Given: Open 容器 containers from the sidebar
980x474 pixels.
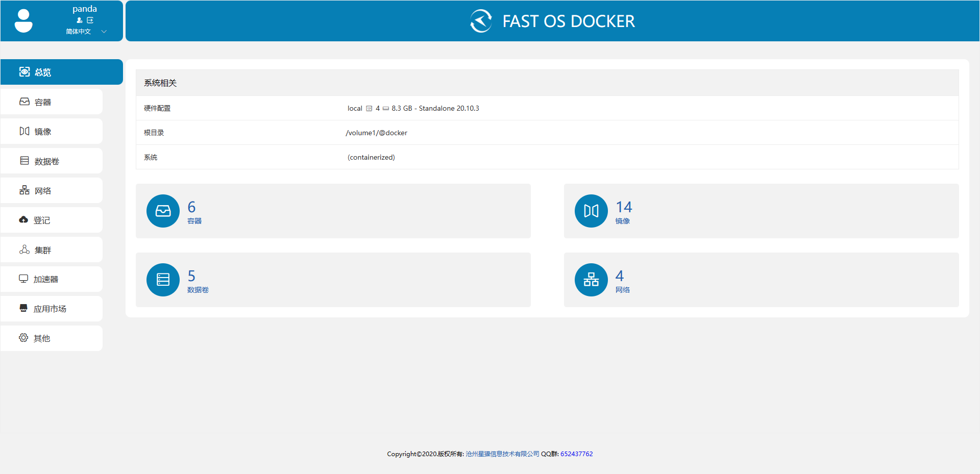Looking at the screenshot, I should click(x=51, y=102).
